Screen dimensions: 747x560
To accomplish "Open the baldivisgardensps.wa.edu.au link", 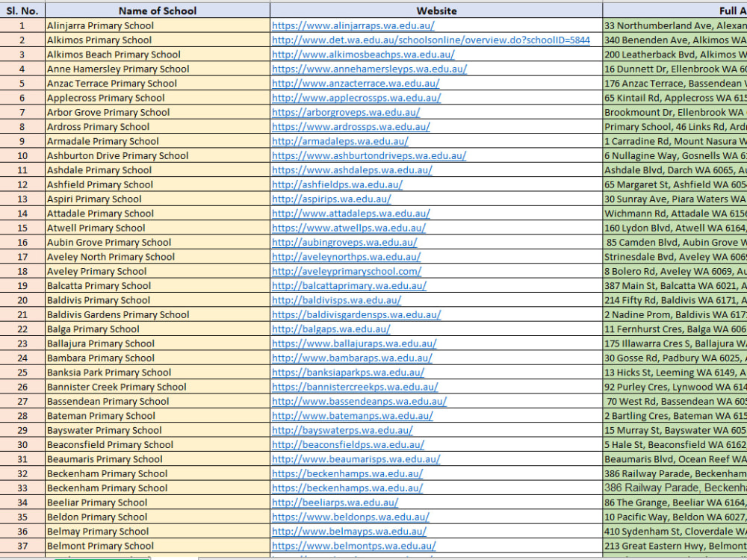I will coord(356,314).
